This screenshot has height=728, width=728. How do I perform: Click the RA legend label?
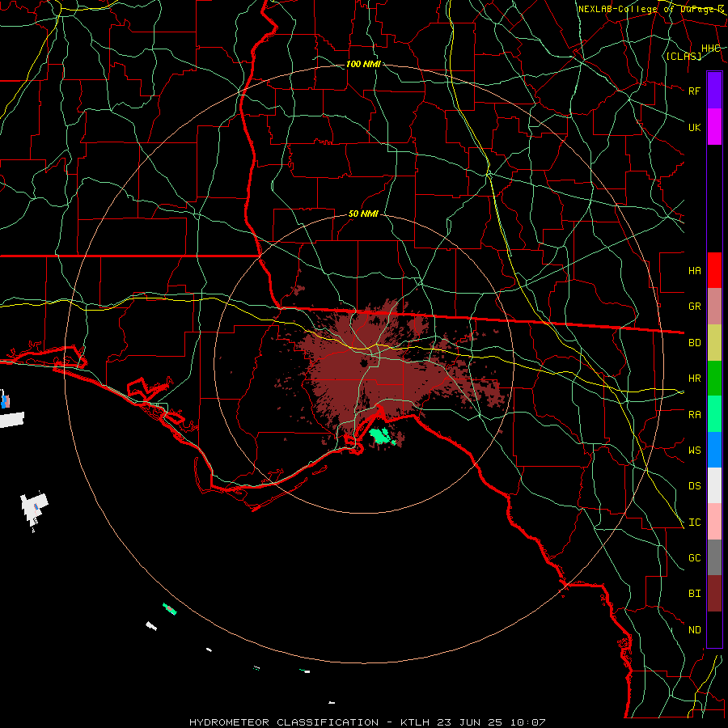(x=694, y=415)
